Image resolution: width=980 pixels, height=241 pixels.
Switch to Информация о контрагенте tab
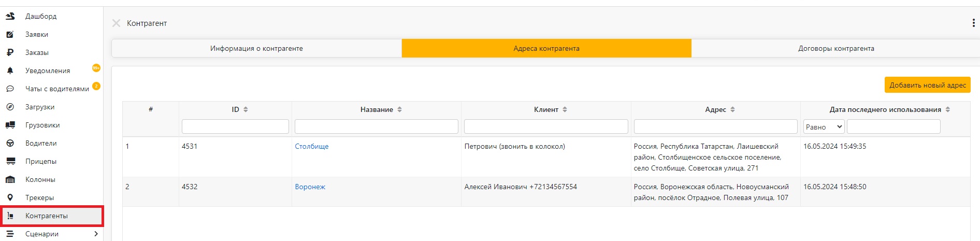256,48
